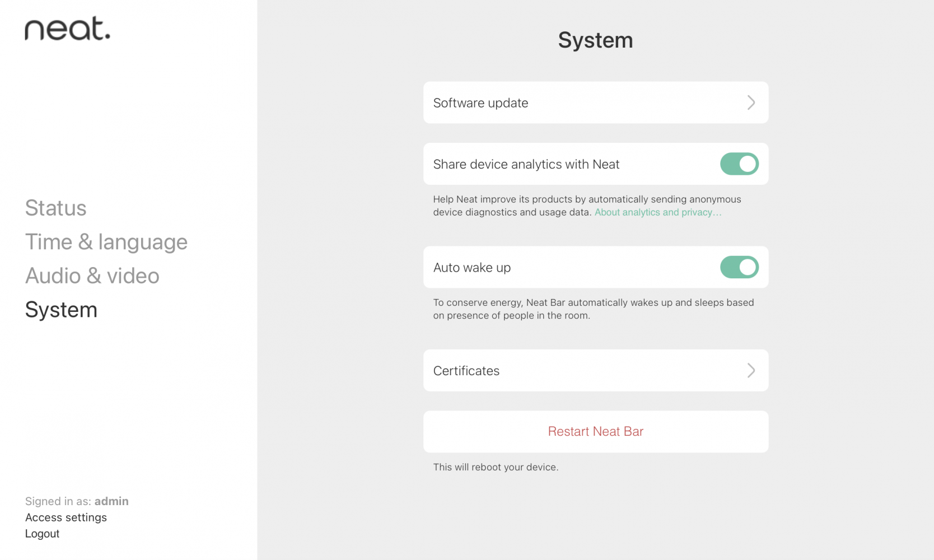Open About analytics and privacy link
This screenshot has width=934, height=560.
[657, 212]
